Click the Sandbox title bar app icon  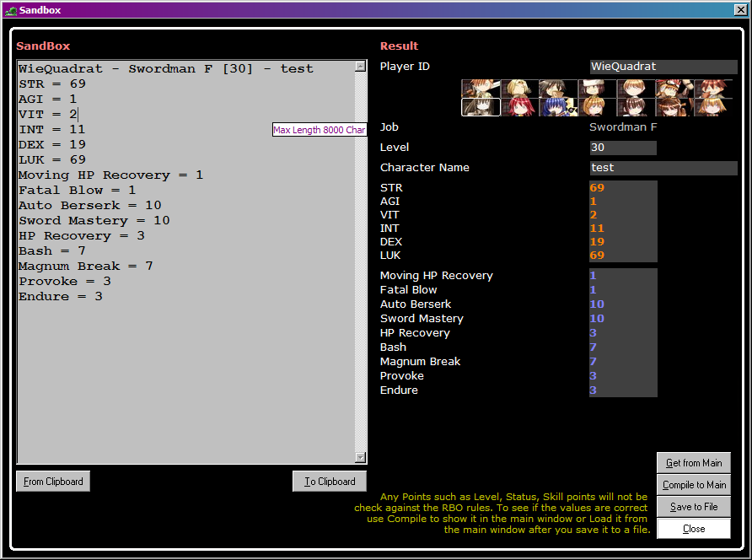[11, 10]
